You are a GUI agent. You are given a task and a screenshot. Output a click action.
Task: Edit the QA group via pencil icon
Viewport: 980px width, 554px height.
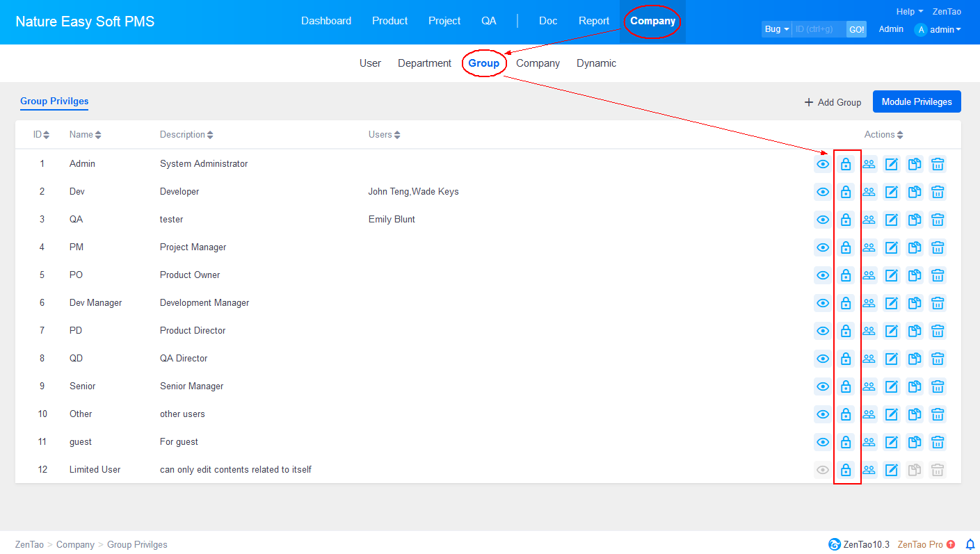point(892,220)
